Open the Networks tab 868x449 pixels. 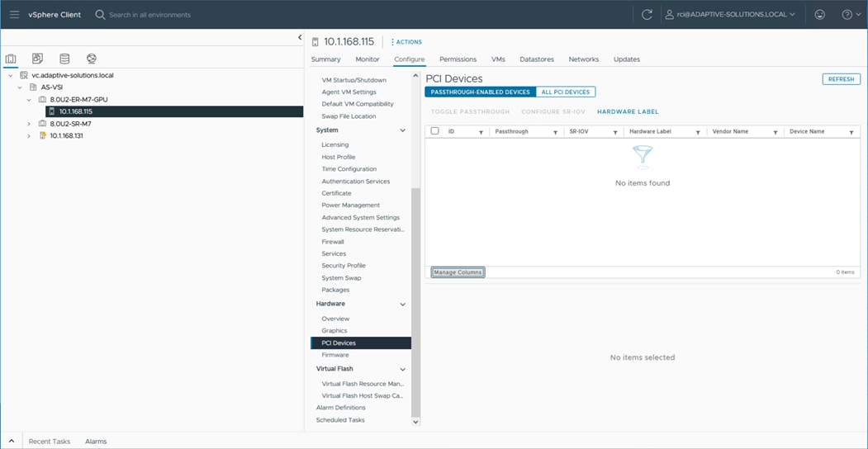[583, 59]
